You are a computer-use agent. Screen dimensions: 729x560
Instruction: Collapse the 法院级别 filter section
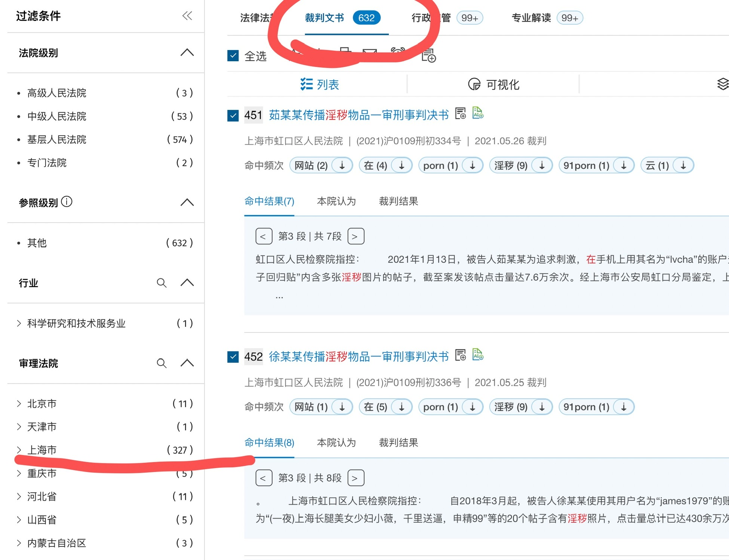point(187,53)
